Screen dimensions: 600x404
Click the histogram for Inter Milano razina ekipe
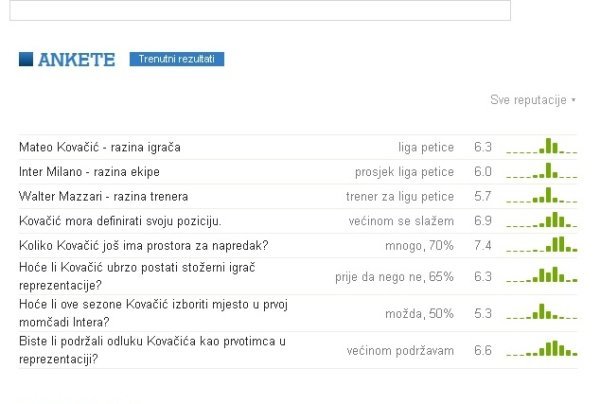(x=541, y=172)
